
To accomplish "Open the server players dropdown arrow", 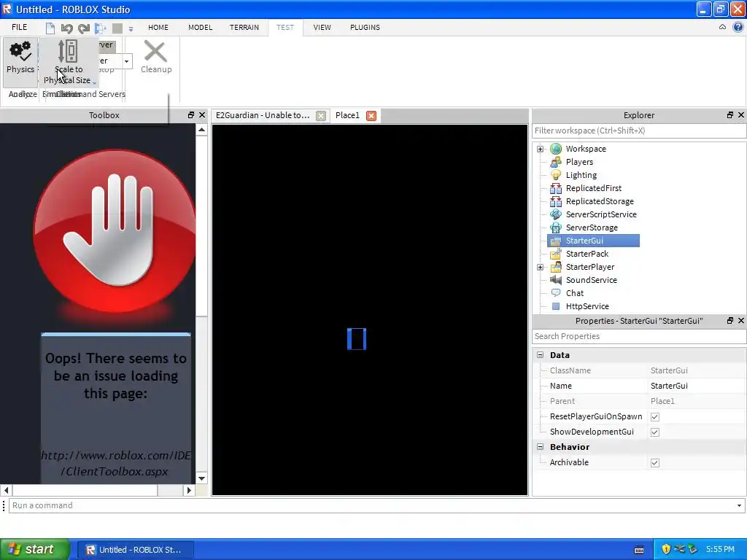I will point(126,61).
